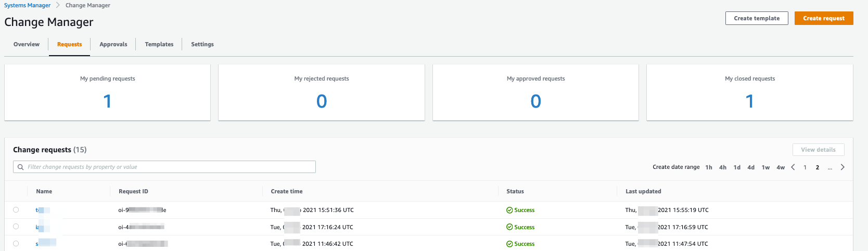868x251 pixels.
Task: Sort by the Last updated column header
Action: [643, 191]
